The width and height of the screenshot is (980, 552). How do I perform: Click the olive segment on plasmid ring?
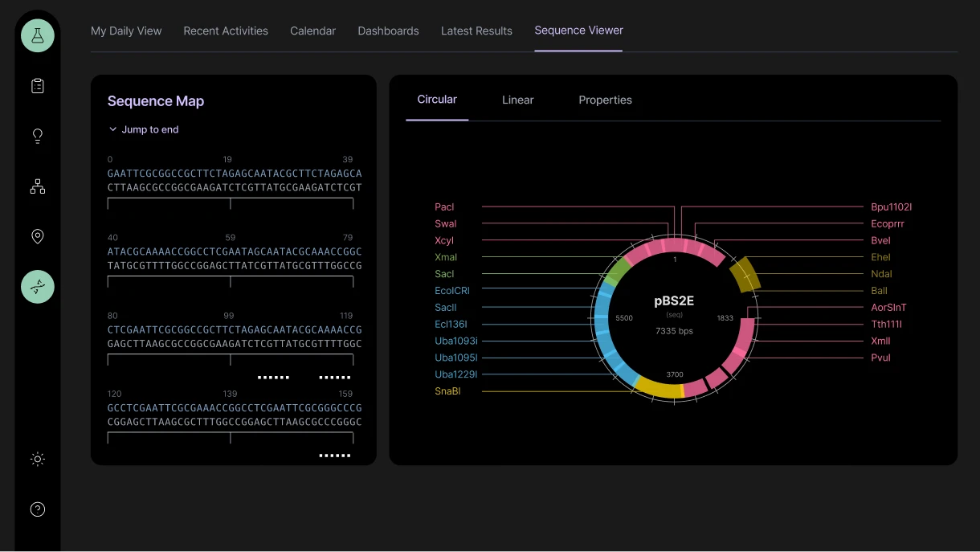click(745, 275)
